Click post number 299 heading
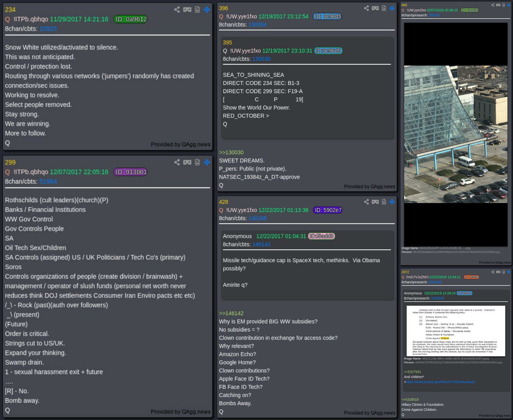The height and width of the screenshot is (420, 513). tap(10, 162)
